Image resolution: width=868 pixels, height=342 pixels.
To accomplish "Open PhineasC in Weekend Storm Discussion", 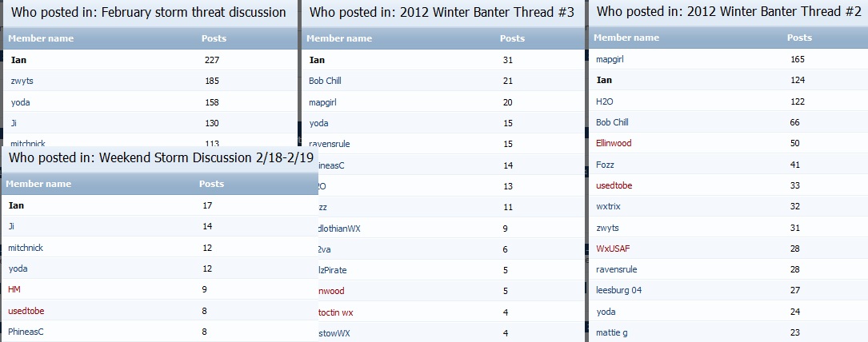I will (26, 332).
